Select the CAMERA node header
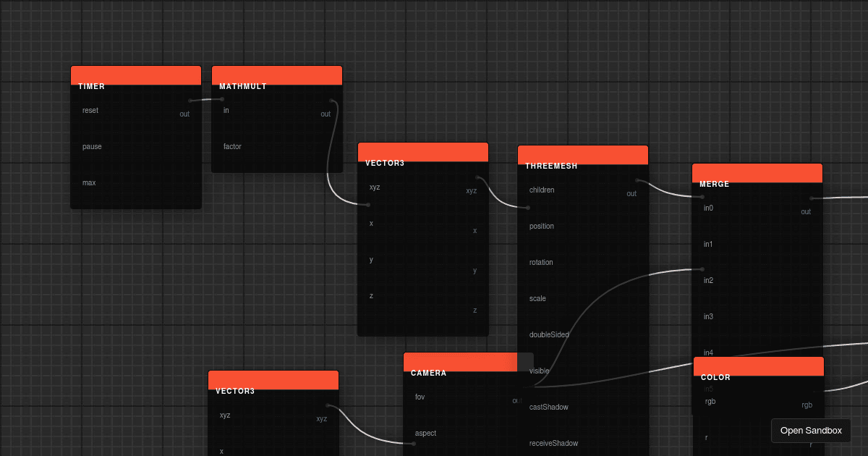 (x=461, y=360)
